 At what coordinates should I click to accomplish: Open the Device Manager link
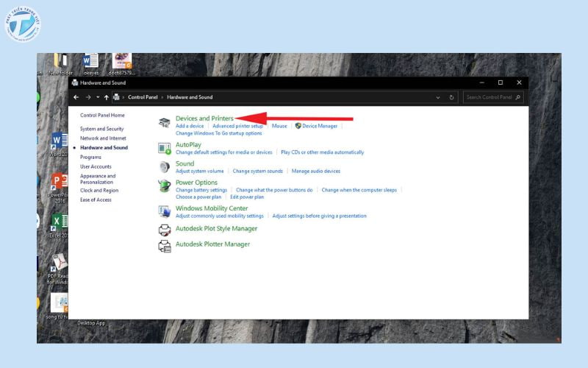(x=320, y=126)
